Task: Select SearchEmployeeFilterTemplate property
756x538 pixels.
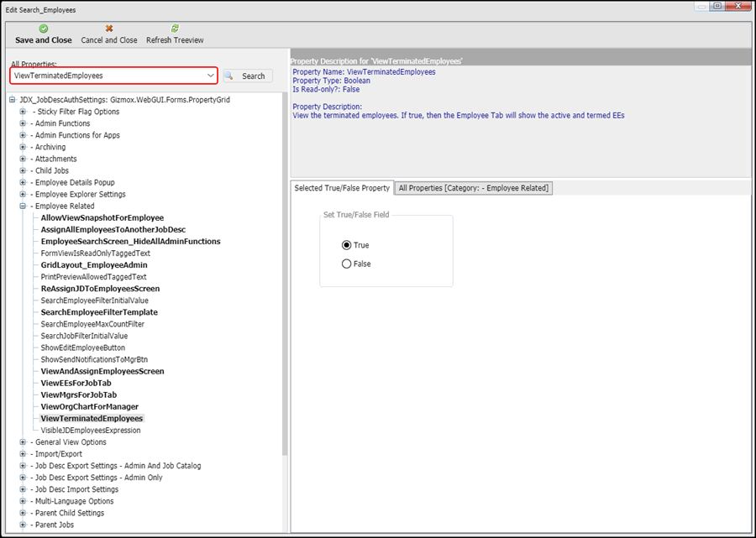Action: click(99, 312)
